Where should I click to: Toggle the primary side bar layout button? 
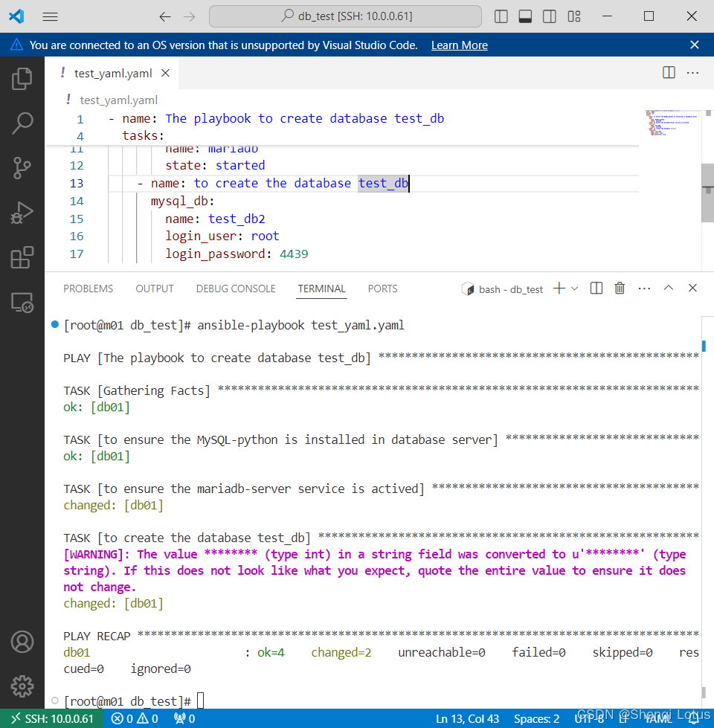point(501,16)
